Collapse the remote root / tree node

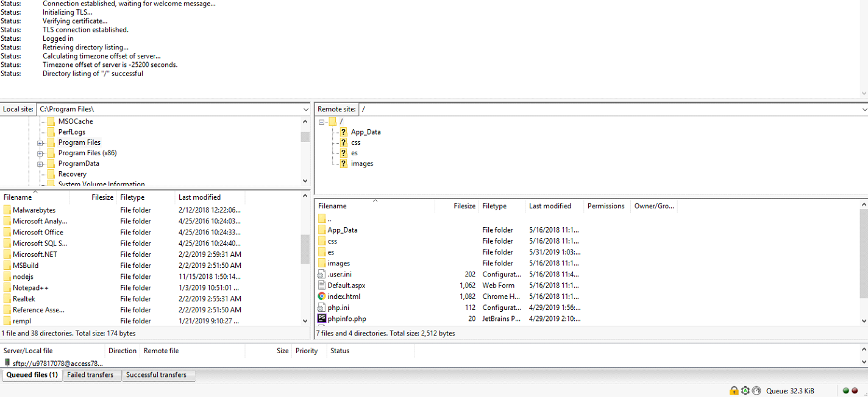[x=321, y=122]
